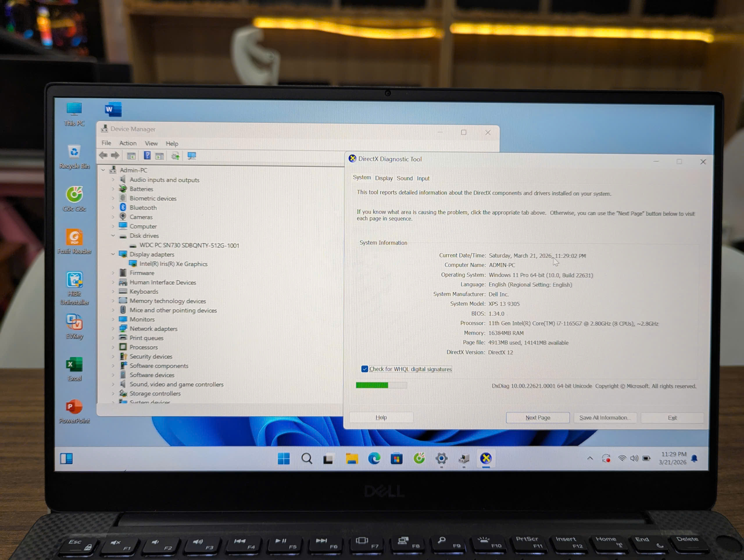
Task: Select the Scan for hardware changes icon
Action: point(175,155)
